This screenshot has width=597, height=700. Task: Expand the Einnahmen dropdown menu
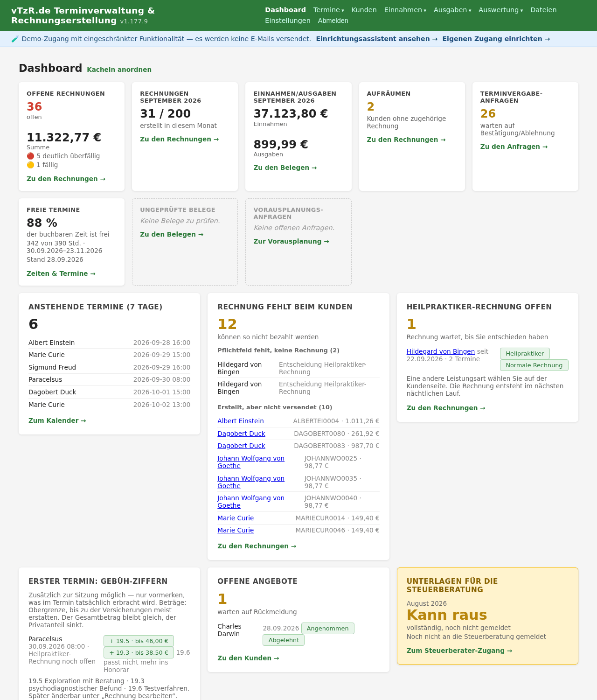(405, 10)
